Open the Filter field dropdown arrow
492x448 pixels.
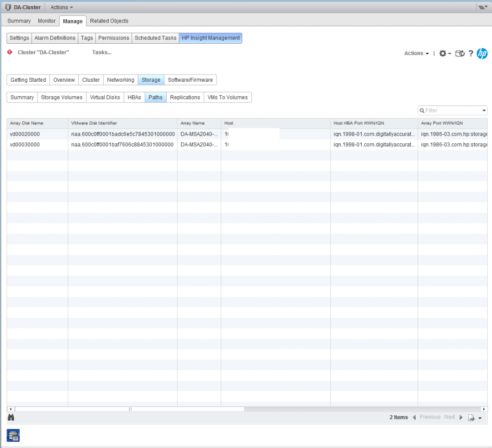click(x=483, y=110)
